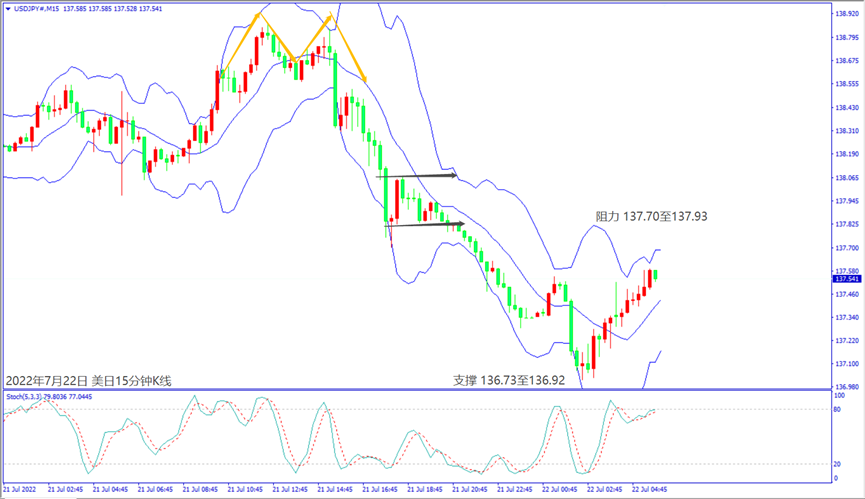Click the stochastic 20 level scale label
Screen dimensions: 865x499
pos(839,464)
